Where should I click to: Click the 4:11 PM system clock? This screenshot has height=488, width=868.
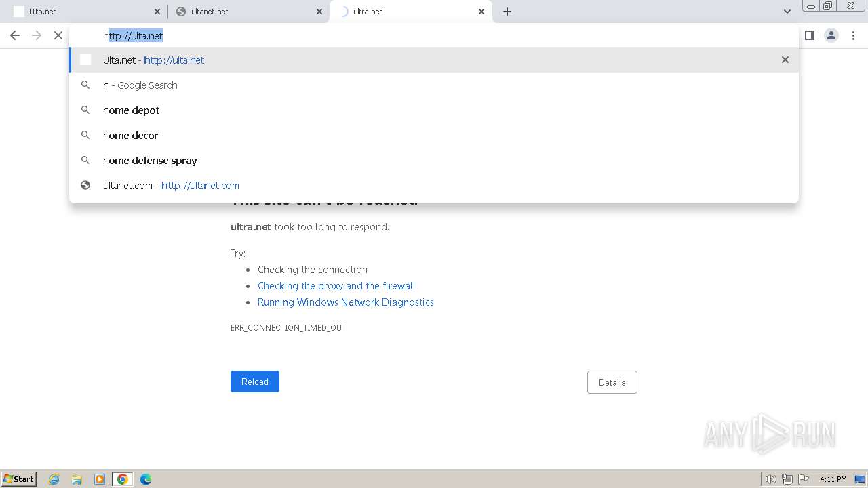pos(833,479)
